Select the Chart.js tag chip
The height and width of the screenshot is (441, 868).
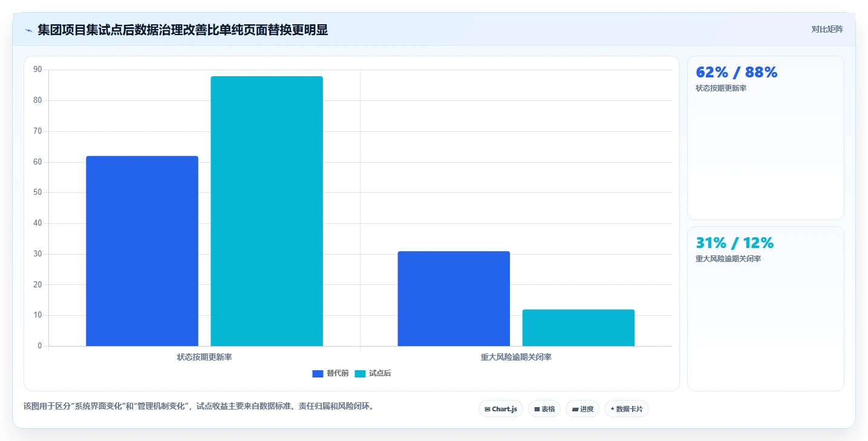[x=501, y=409]
